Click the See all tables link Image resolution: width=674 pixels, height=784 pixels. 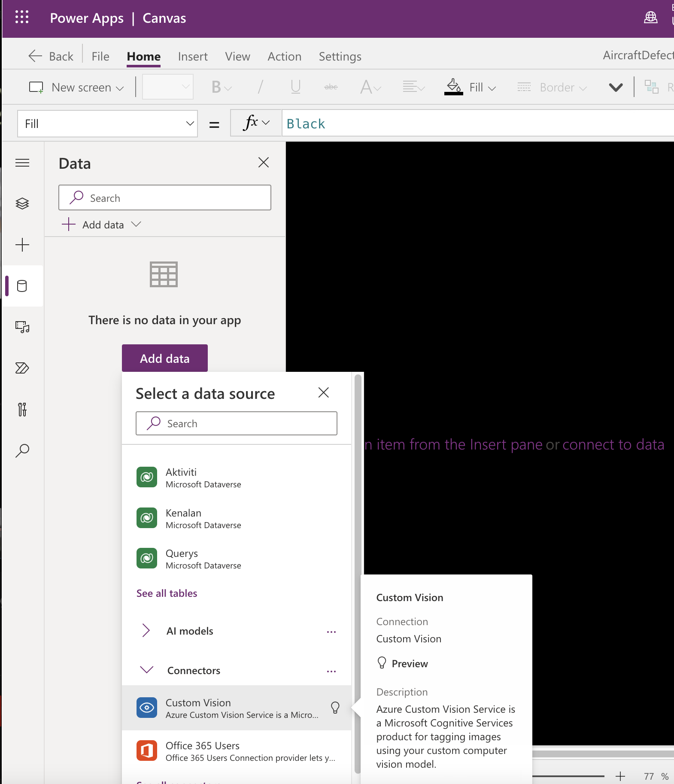pyautogui.click(x=167, y=593)
